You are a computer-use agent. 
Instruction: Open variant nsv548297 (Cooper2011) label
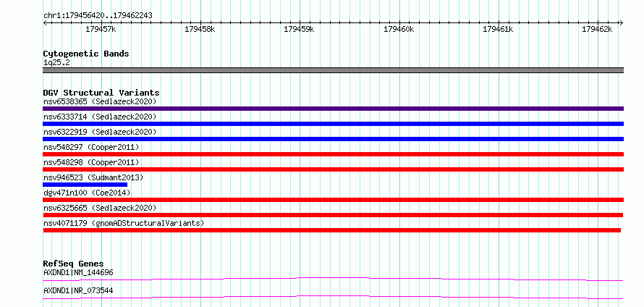91,147
